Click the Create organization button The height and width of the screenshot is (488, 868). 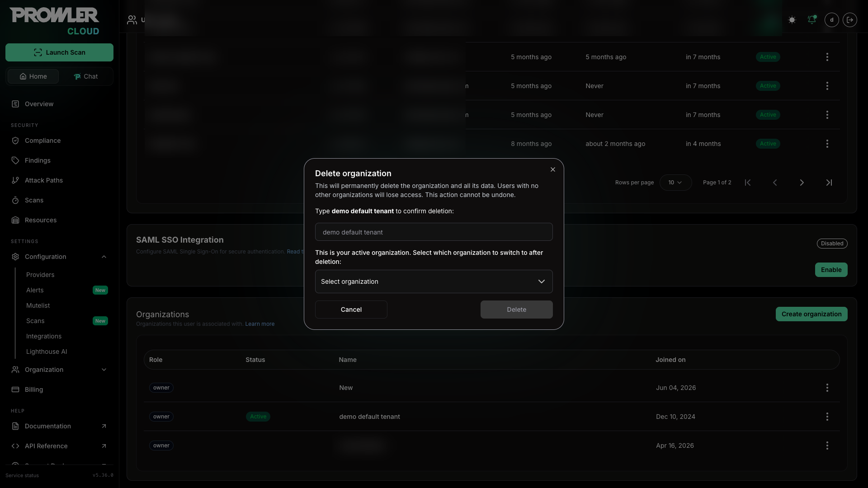(x=811, y=314)
